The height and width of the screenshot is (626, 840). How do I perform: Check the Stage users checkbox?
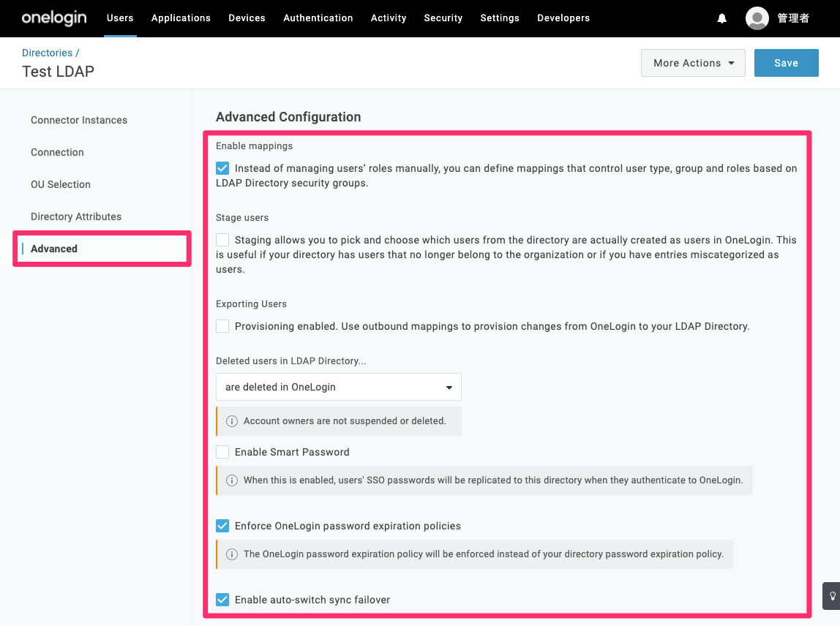click(x=222, y=240)
